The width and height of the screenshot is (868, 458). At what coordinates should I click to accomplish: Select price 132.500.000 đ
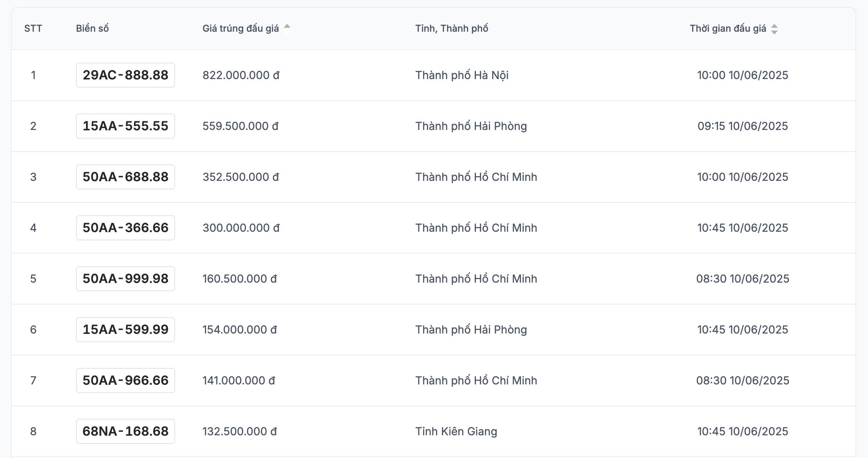point(240,431)
